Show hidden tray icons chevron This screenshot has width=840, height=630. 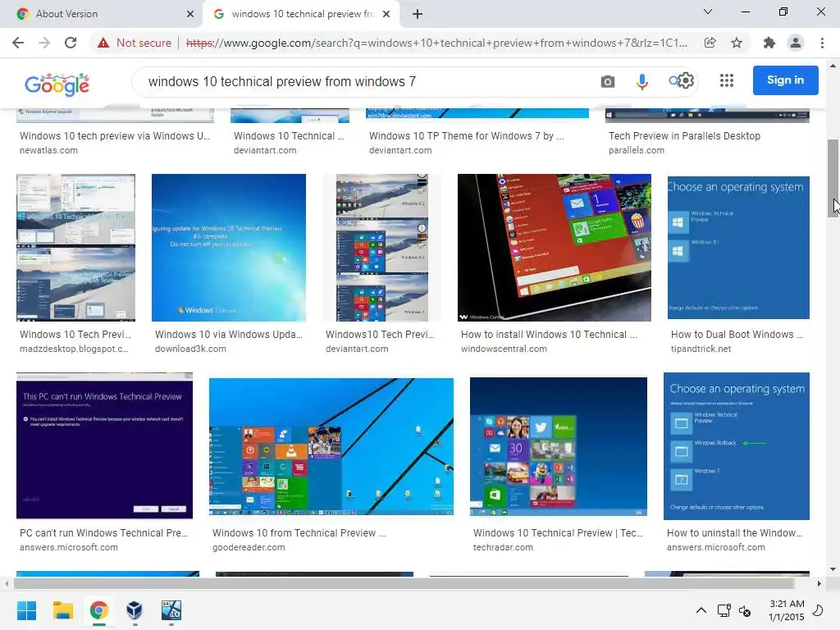[701, 610]
